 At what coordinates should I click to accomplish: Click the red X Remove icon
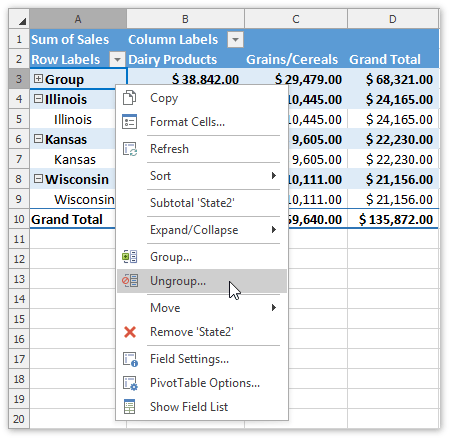[x=130, y=332]
